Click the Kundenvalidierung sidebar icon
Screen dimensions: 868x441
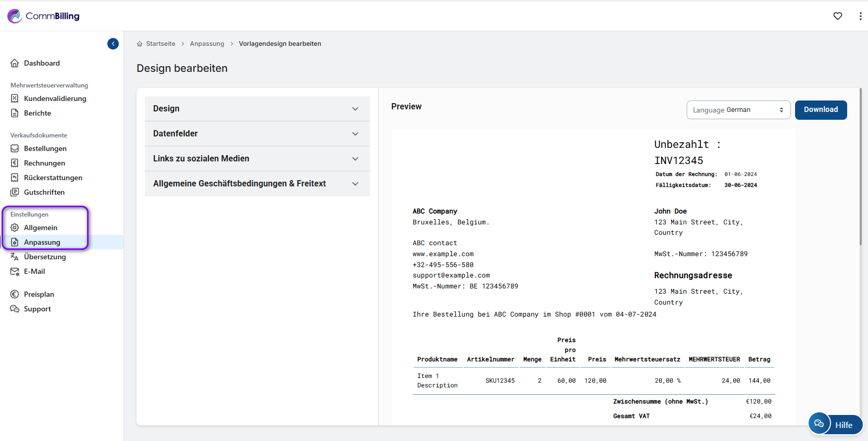15,98
